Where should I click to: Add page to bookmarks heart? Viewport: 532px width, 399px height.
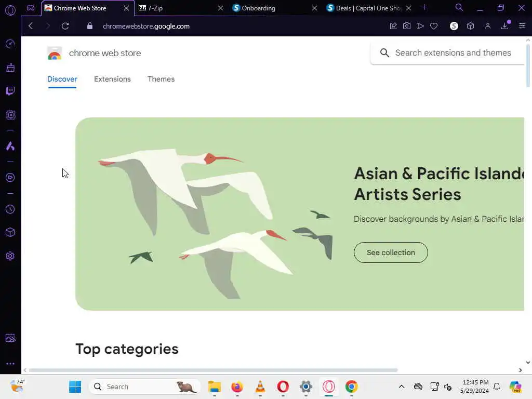[x=434, y=26]
